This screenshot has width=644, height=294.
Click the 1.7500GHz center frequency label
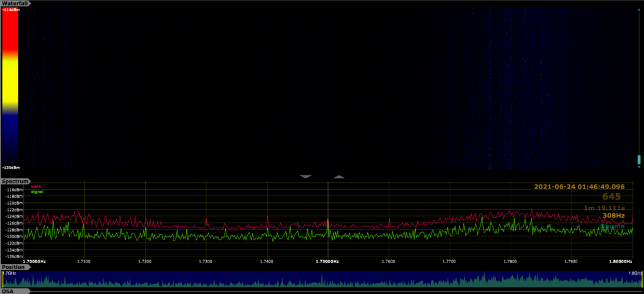(328, 261)
